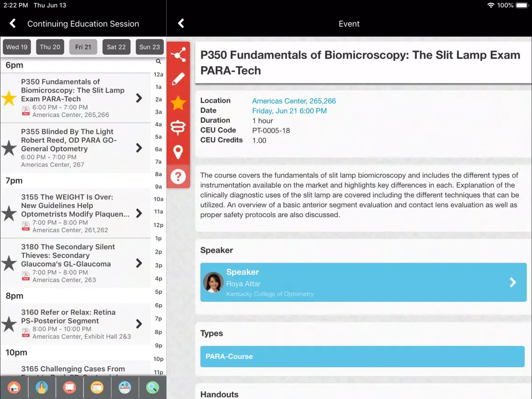Open PDF handout for 3155 WEIGHT session
This screenshot has height=399, width=532.
click(26, 226)
